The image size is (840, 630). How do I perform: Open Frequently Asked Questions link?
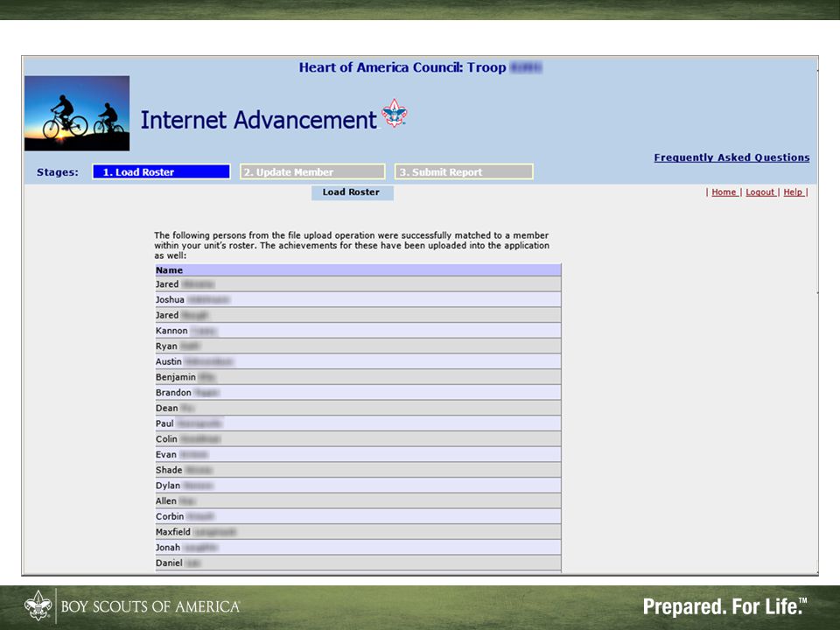731,157
